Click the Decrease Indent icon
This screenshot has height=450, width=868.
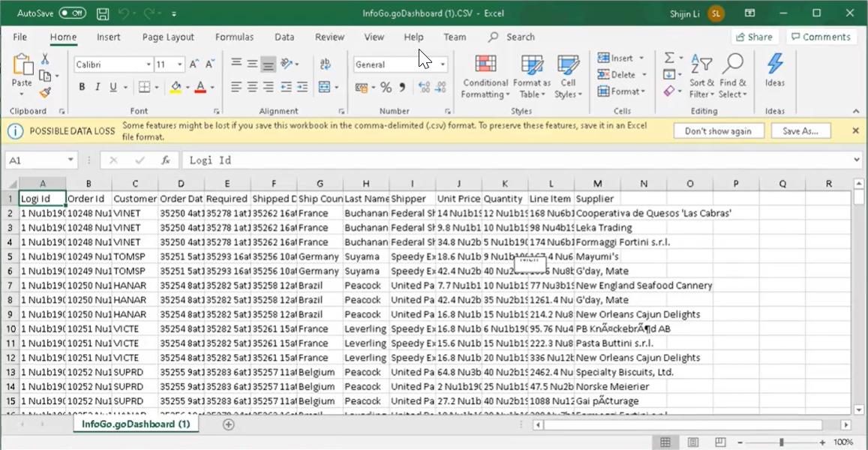[286, 87]
